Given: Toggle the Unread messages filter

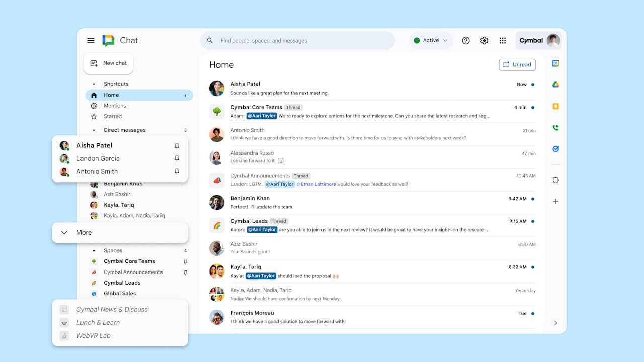Looking at the screenshot, I should pos(517,64).
